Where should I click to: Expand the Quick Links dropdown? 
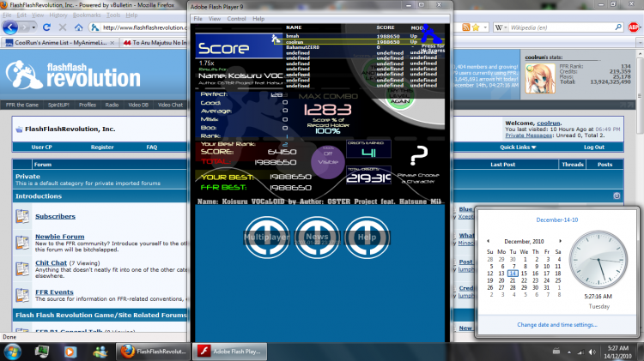[x=518, y=147]
